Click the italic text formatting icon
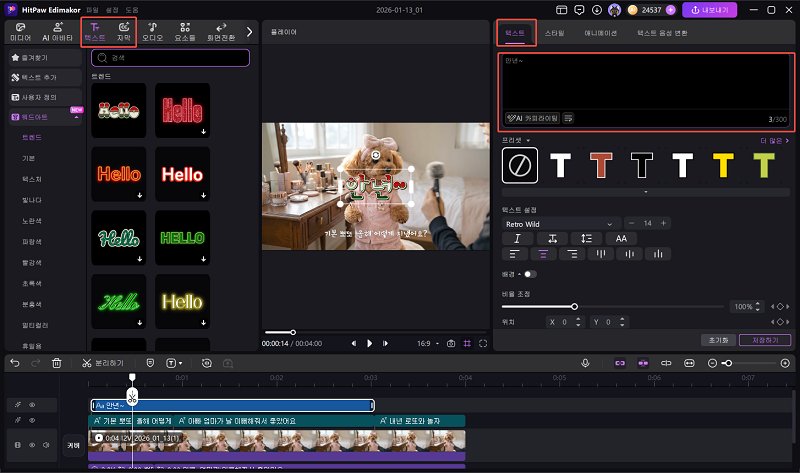The width and height of the screenshot is (800, 473). (517, 239)
